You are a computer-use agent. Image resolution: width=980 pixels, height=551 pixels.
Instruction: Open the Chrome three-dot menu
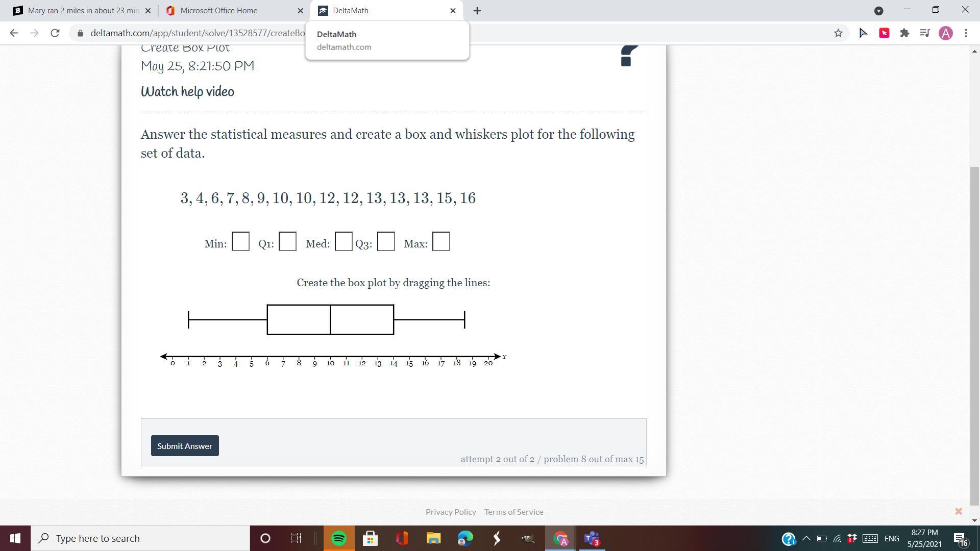966,33
